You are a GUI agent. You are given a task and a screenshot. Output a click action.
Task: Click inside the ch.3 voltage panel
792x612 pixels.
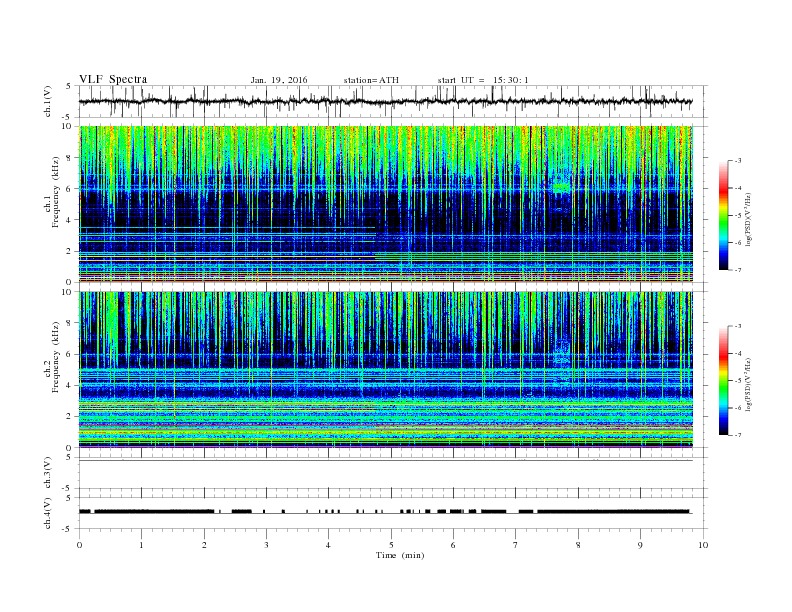pos(393,473)
